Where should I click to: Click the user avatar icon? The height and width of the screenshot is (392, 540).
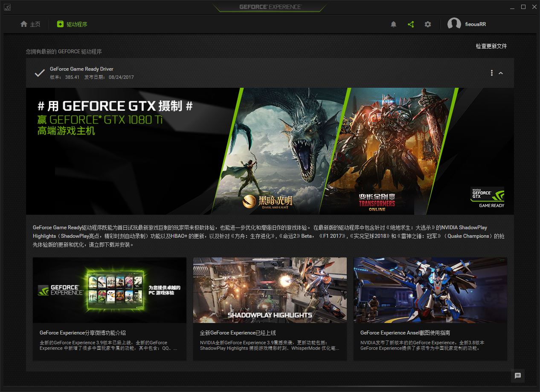tap(454, 24)
